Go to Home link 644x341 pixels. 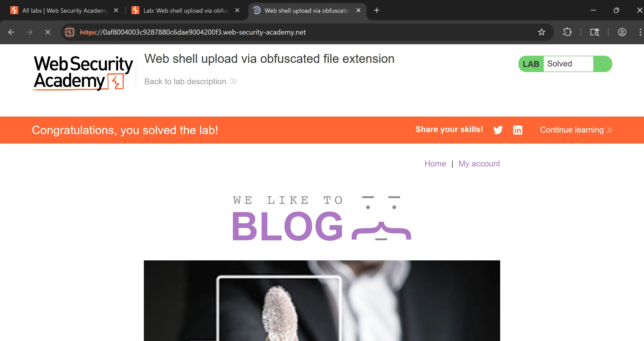click(435, 164)
